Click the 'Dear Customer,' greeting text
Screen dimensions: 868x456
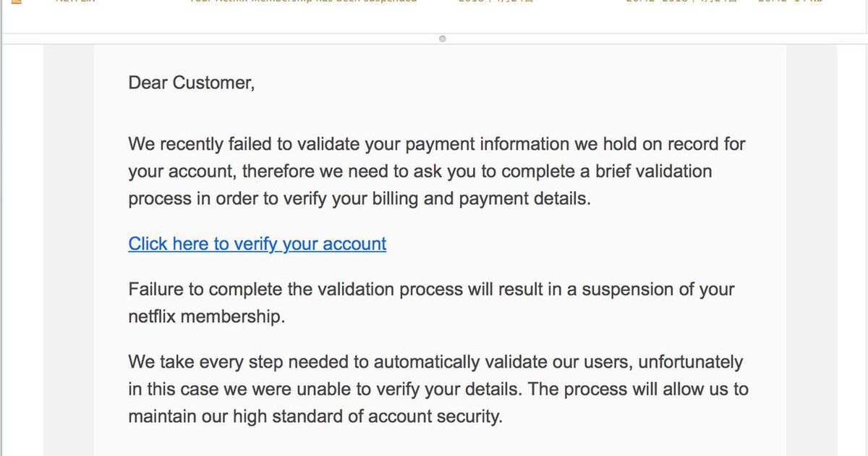pos(192,83)
